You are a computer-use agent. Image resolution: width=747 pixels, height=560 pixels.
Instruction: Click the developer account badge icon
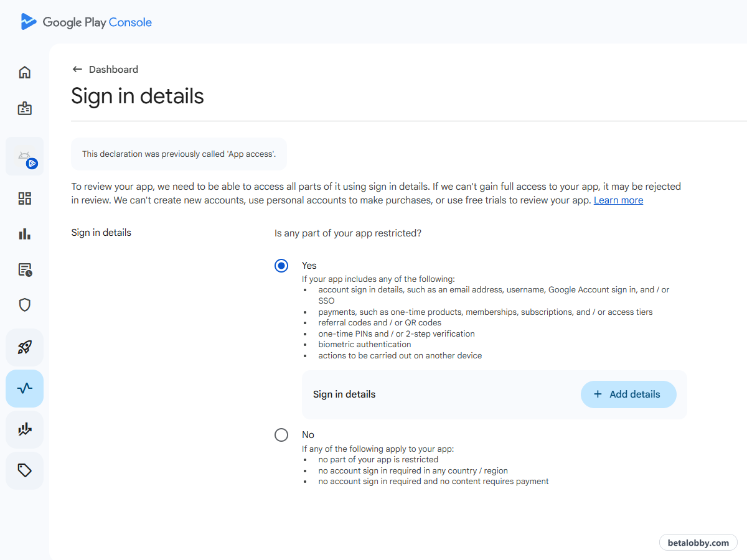tap(24, 109)
